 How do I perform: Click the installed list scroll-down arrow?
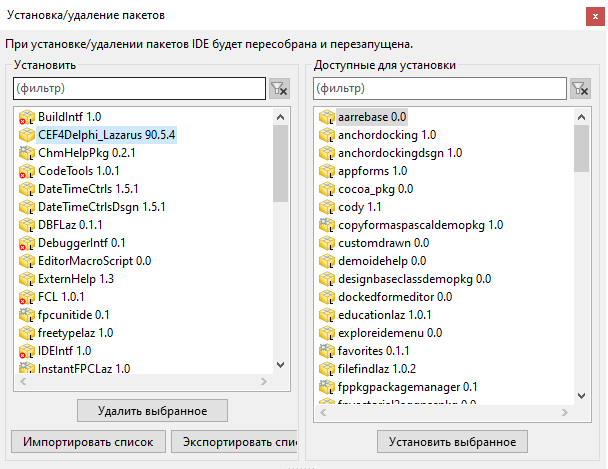(280, 365)
